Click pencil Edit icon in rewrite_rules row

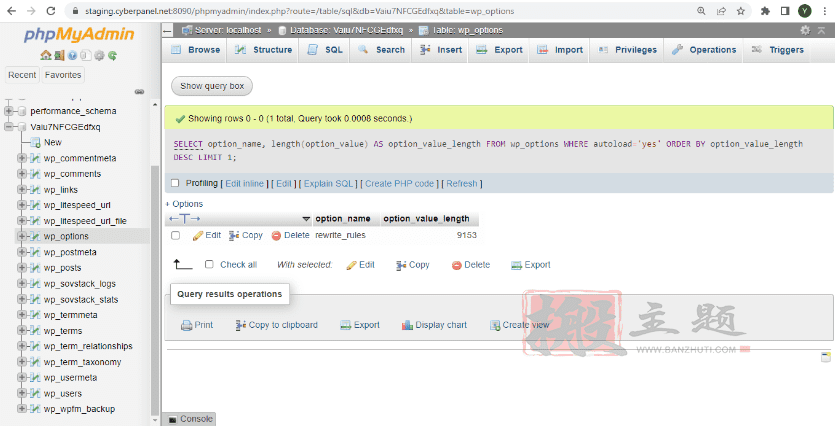tap(198, 235)
